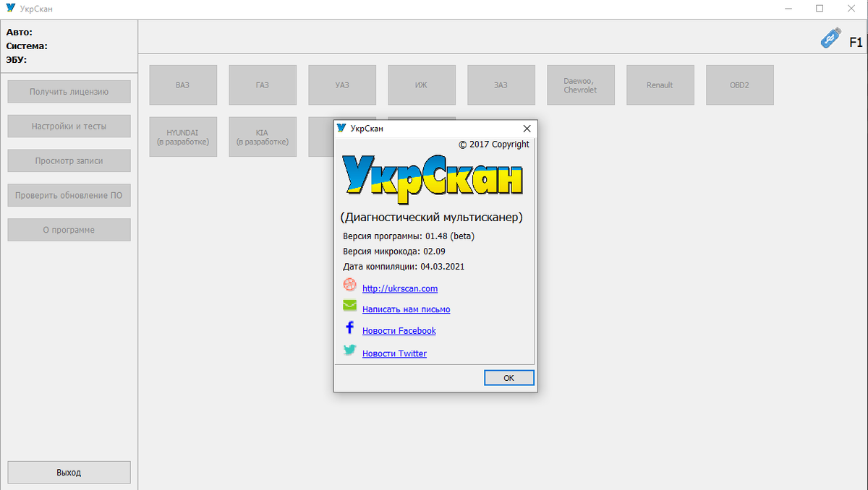
Task: Click the О программе button
Action: [69, 230]
